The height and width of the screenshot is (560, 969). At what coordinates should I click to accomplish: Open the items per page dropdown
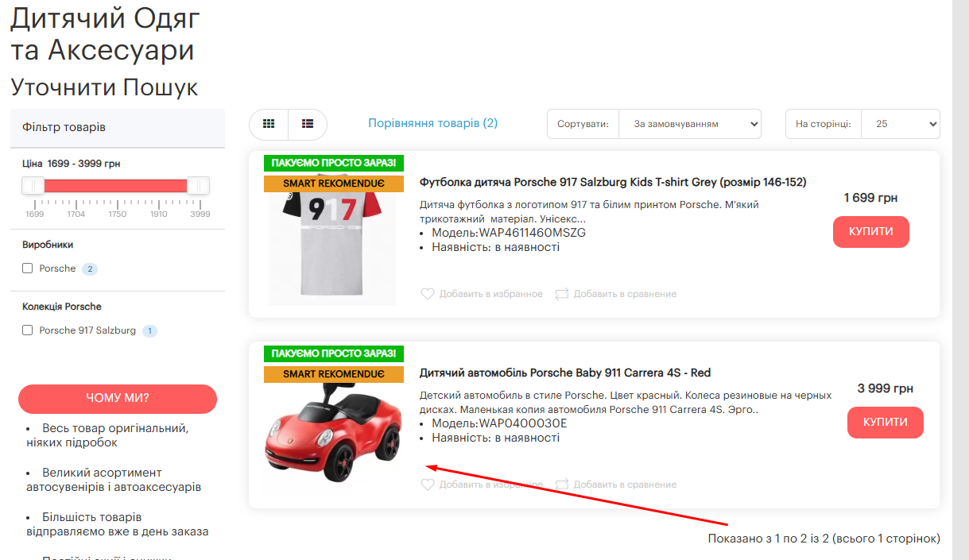click(x=900, y=124)
